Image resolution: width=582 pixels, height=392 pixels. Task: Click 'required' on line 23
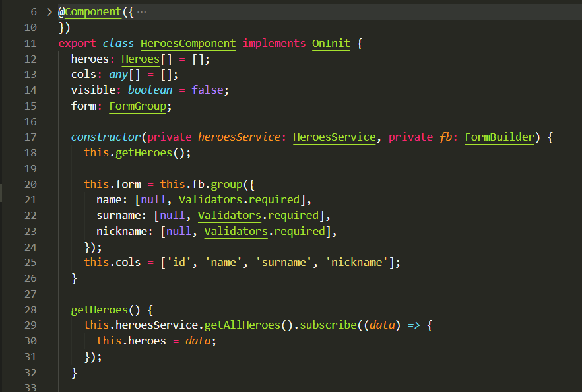point(300,232)
